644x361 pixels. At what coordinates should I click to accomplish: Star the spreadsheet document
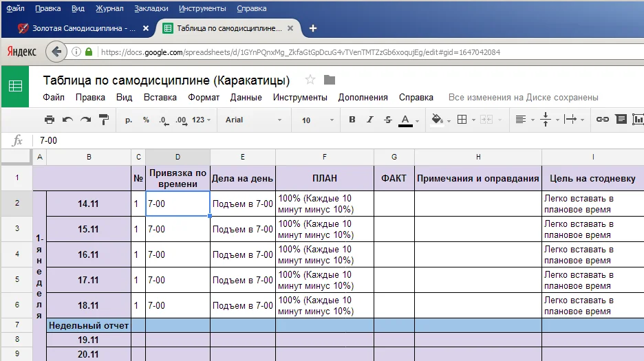[x=310, y=80]
